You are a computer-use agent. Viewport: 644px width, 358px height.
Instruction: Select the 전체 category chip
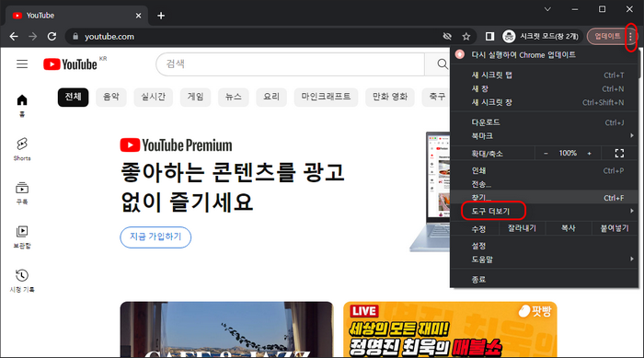(x=73, y=97)
